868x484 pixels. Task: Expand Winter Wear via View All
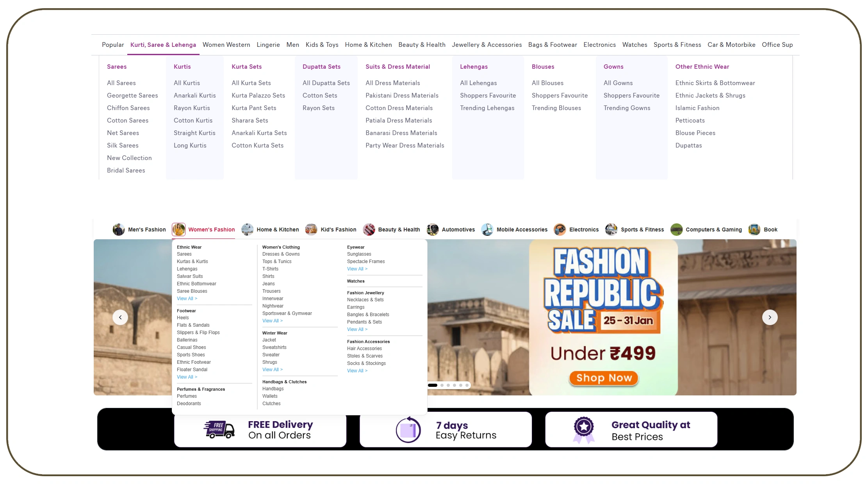[272, 370]
